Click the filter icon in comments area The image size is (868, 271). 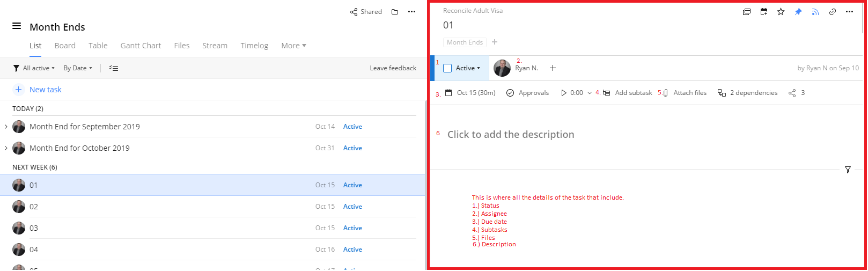848,170
